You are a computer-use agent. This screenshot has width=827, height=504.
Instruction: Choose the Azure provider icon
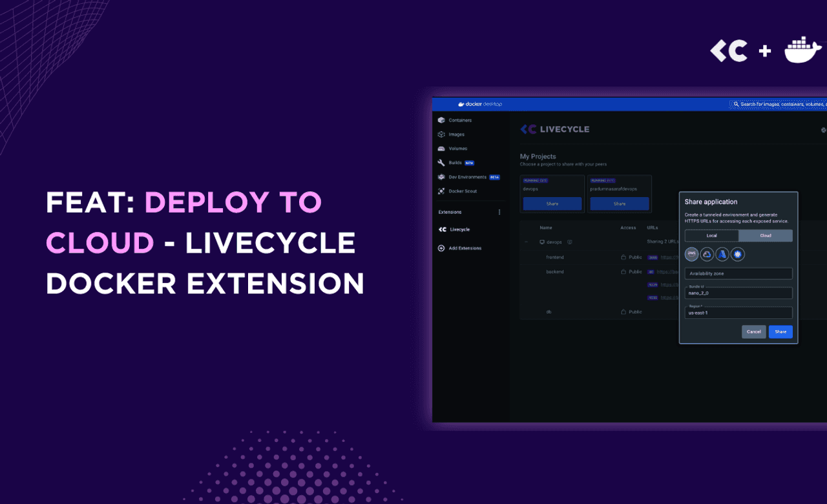click(x=722, y=255)
